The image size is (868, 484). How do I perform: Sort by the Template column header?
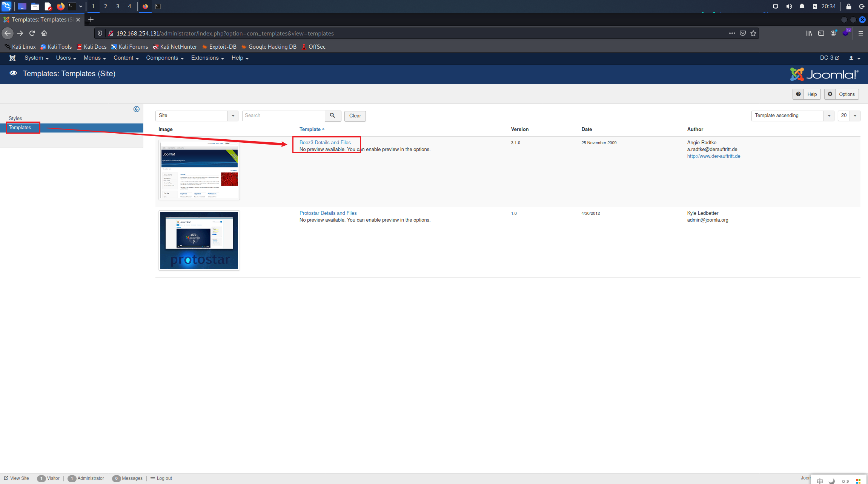coord(312,129)
